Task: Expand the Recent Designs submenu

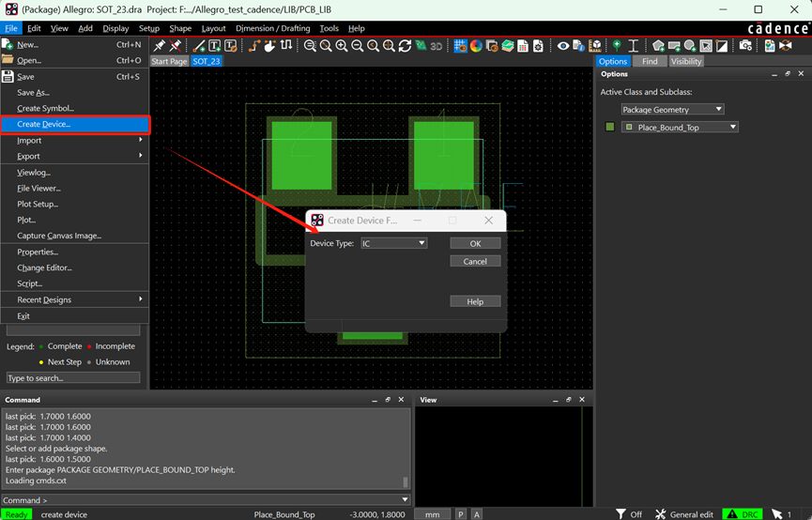Action: [x=75, y=299]
